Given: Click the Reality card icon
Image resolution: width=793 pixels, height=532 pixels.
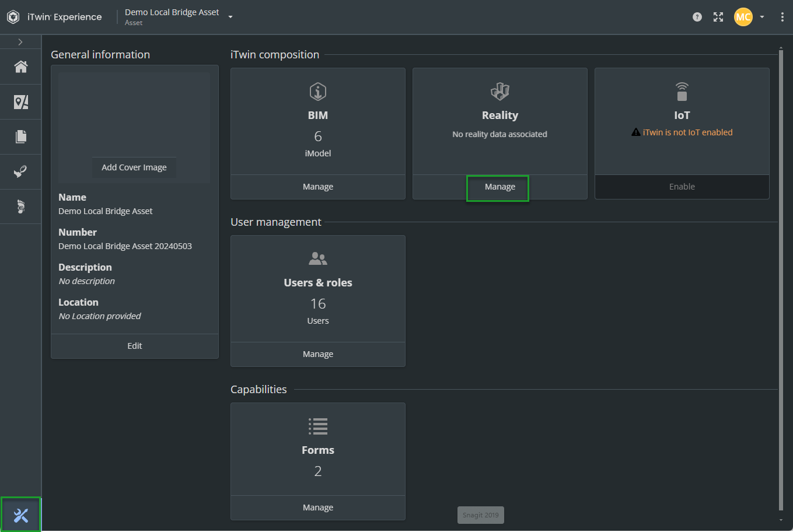Looking at the screenshot, I should (x=500, y=92).
